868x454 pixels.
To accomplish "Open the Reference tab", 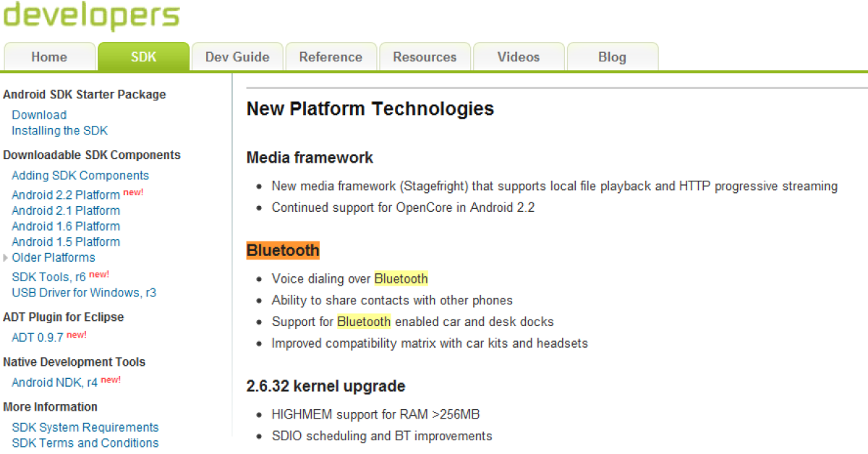I will pos(331,57).
